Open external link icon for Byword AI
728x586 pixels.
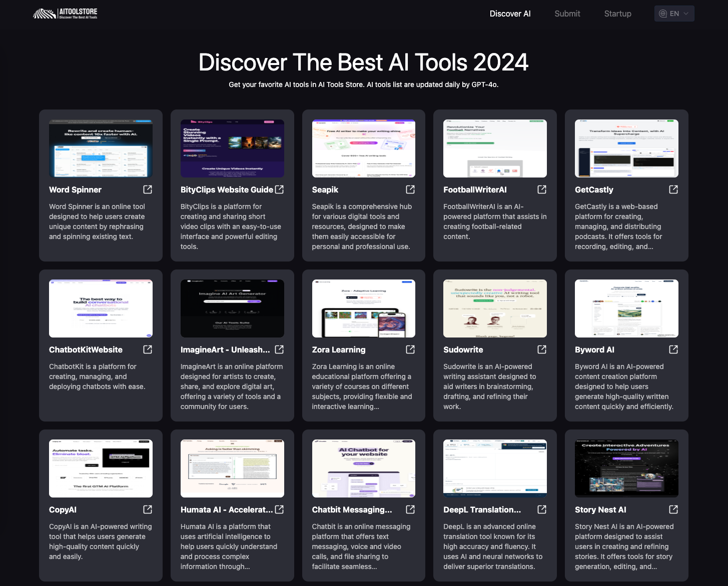673,349
